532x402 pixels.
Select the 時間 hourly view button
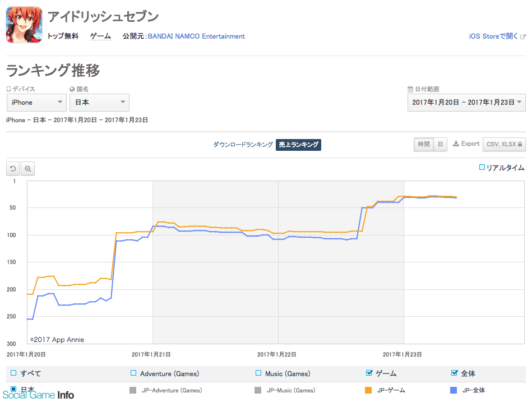point(423,144)
